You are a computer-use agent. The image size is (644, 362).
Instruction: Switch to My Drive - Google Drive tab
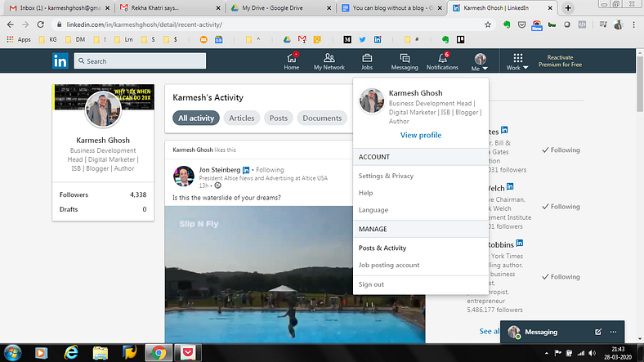[x=280, y=8]
